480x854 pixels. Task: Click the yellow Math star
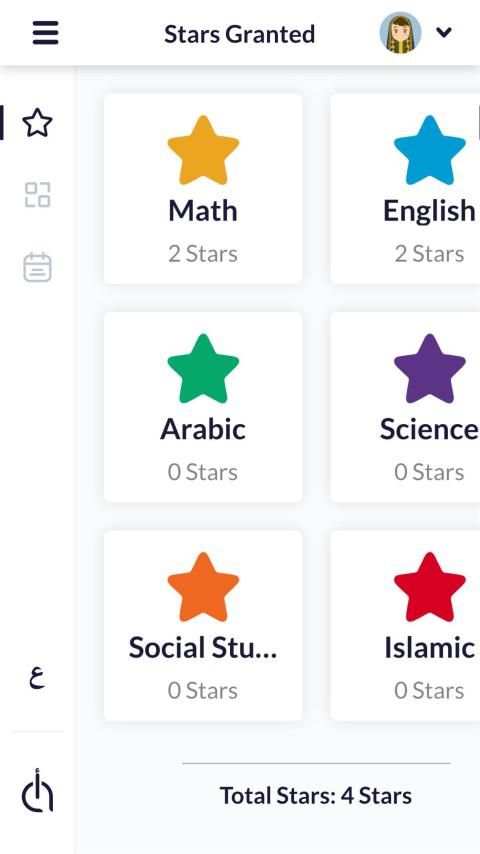click(x=203, y=150)
